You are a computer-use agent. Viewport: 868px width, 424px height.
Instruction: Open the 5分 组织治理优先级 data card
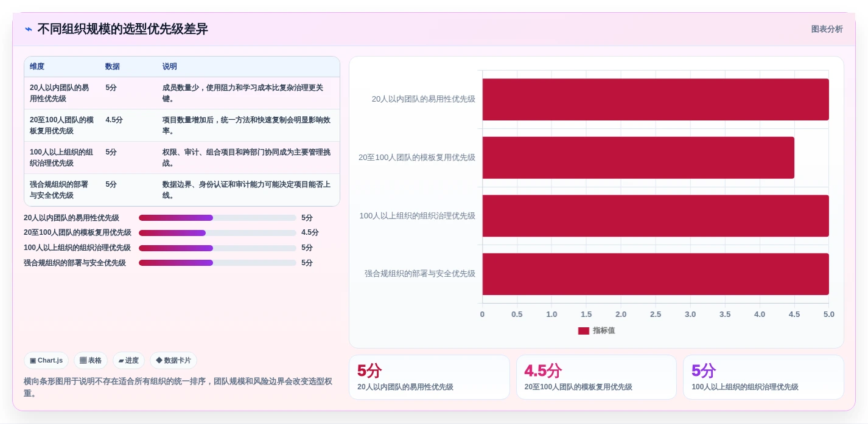coord(763,377)
